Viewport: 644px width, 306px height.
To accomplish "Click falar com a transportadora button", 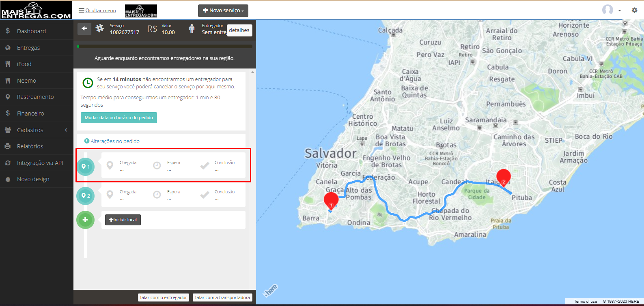I will [x=222, y=297].
